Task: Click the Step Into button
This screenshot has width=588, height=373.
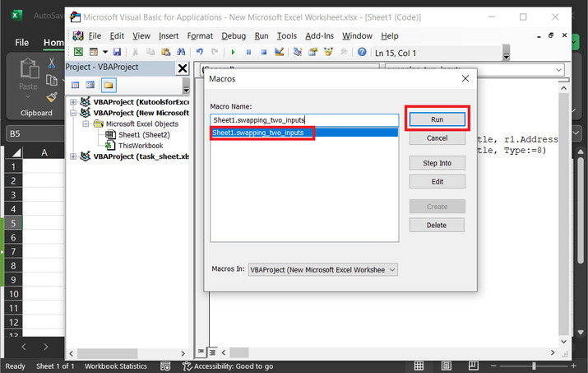Action: pos(437,163)
